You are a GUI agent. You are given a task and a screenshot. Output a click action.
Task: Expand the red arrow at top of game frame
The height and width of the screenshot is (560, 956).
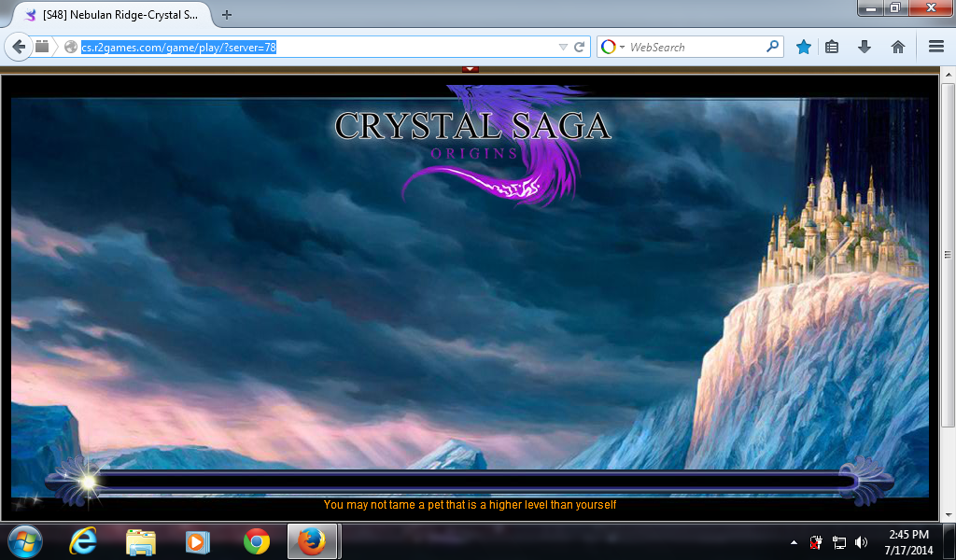click(x=471, y=69)
